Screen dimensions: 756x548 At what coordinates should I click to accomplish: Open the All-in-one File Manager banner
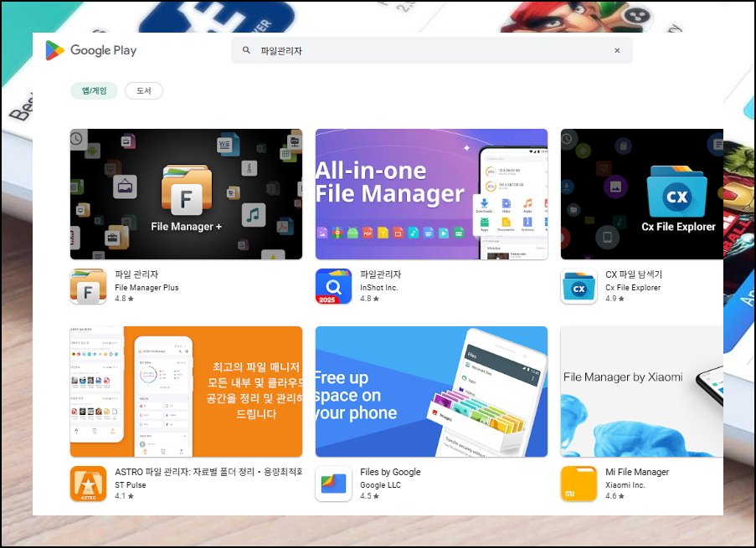[x=431, y=194]
